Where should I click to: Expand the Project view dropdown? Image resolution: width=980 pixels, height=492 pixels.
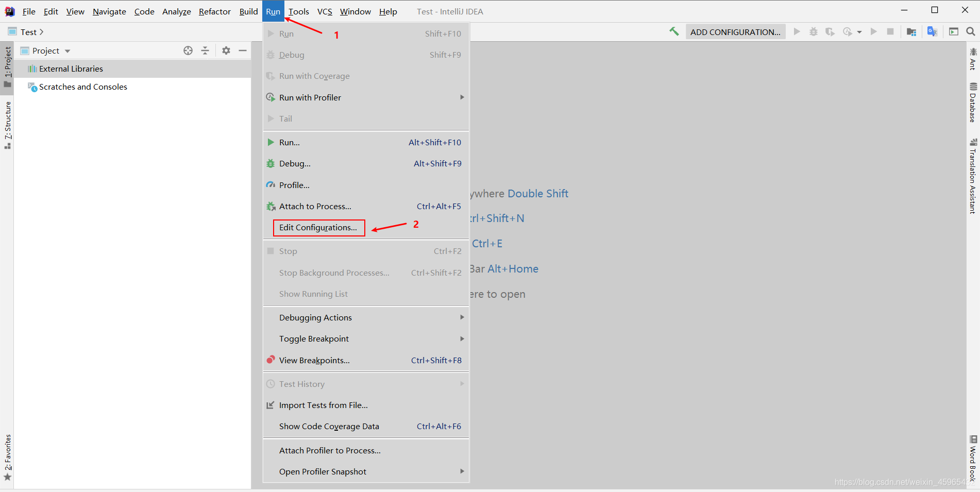(x=67, y=51)
